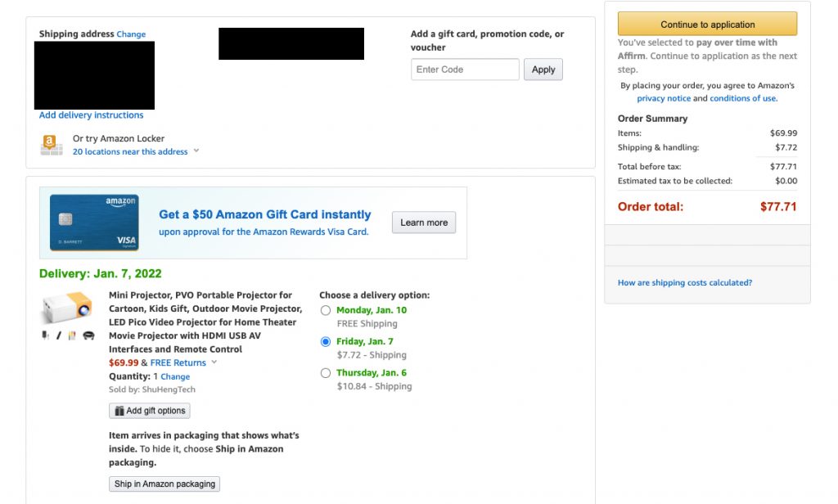Click the Amazon Rewards Visa card image
Screen dimensions: 838x504
click(x=94, y=222)
